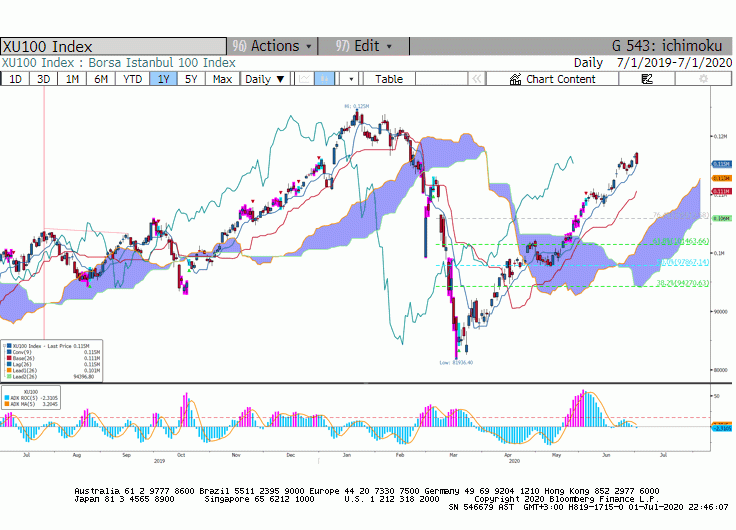Click the 61.8% Fibonacci level label
Image resolution: width=736 pixels, height=530 pixels.
tap(681, 241)
